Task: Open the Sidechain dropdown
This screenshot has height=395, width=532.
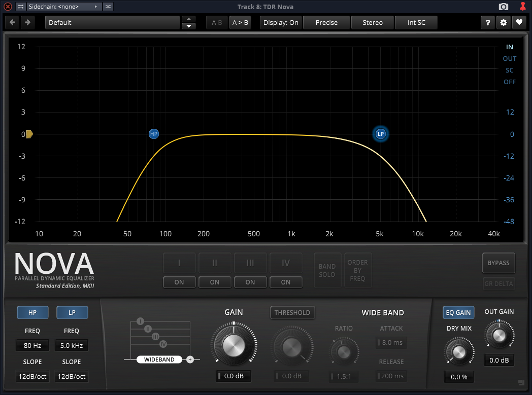Action: [x=64, y=7]
